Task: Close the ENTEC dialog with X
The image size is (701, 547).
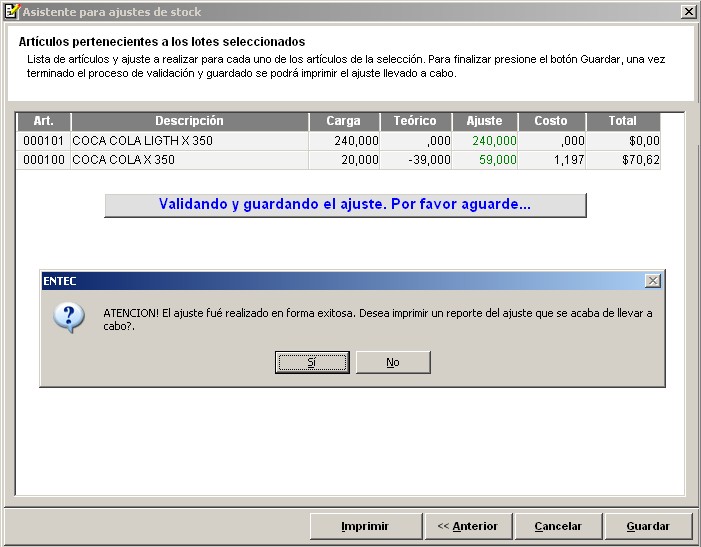Action: (x=653, y=281)
